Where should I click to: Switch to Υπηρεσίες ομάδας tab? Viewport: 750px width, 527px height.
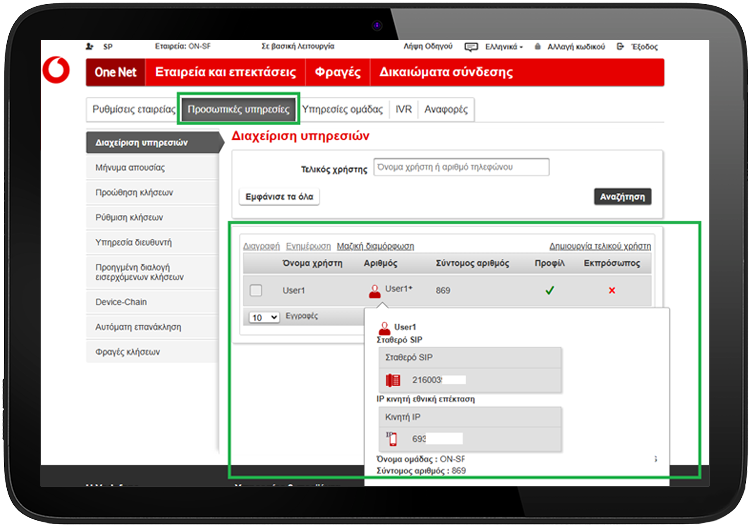tap(342, 110)
